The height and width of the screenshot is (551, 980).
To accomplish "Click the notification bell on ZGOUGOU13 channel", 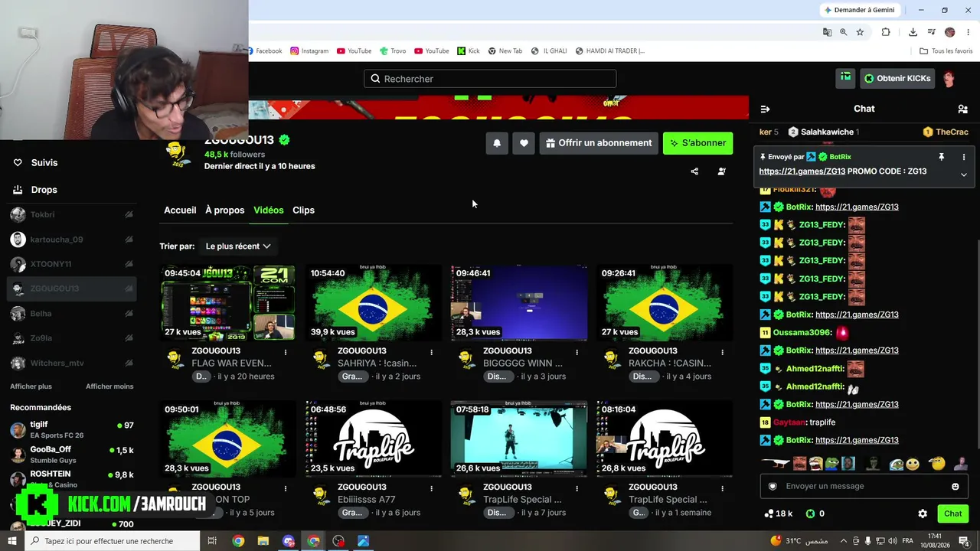I will (497, 143).
